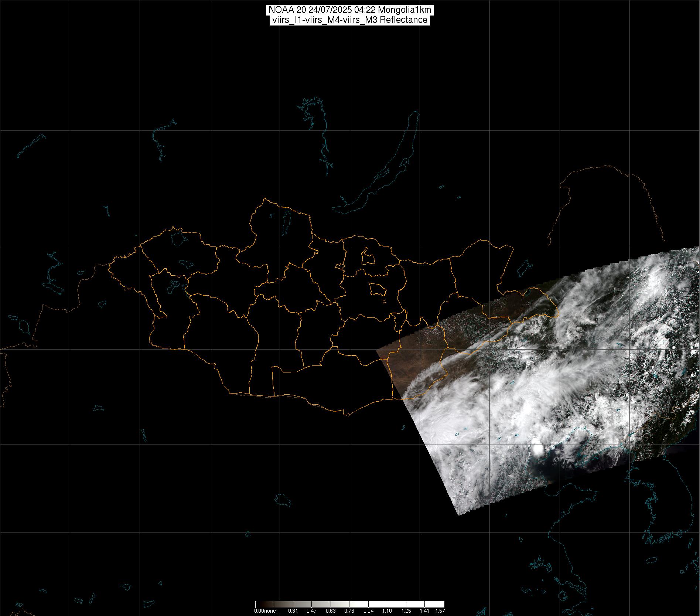Click the 0.00none label on colorbar
700x616 pixels.
coord(265,611)
